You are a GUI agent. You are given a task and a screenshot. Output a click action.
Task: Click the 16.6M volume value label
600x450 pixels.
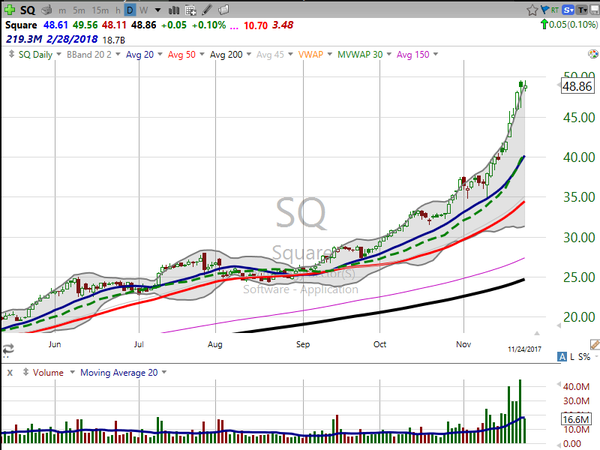pyautogui.click(x=576, y=419)
